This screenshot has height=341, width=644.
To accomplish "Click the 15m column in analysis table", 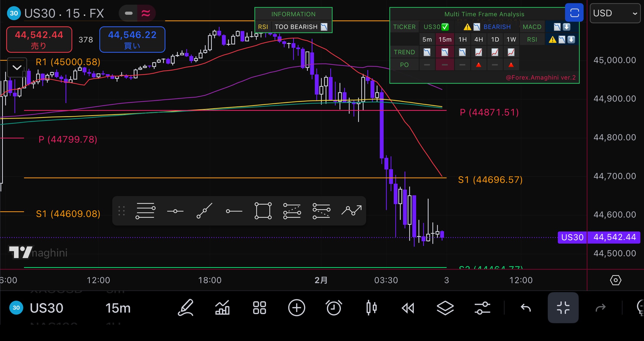I will [x=445, y=39].
